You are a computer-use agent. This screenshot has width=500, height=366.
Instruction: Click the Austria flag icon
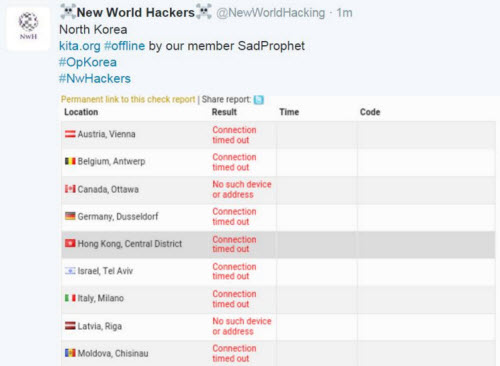70,134
